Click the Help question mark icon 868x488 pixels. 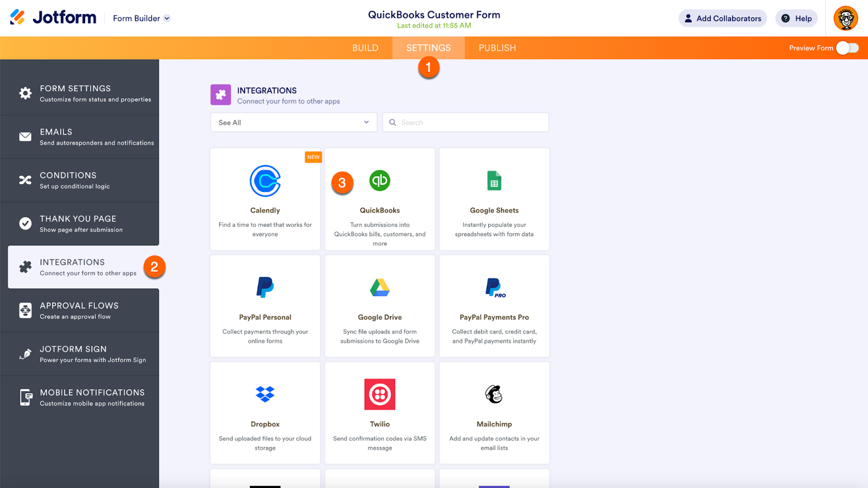(786, 18)
